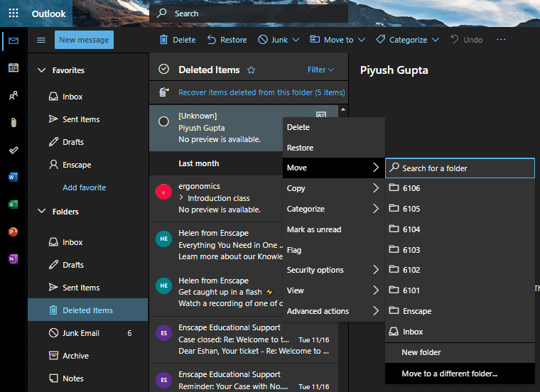Move message to folder 6103
Screen dimensions: 540x392
point(460,250)
